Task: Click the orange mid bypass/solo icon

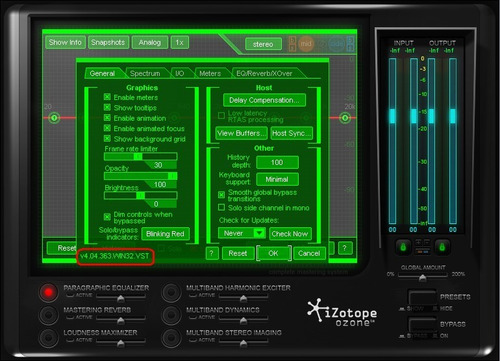Action: (292, 44)
